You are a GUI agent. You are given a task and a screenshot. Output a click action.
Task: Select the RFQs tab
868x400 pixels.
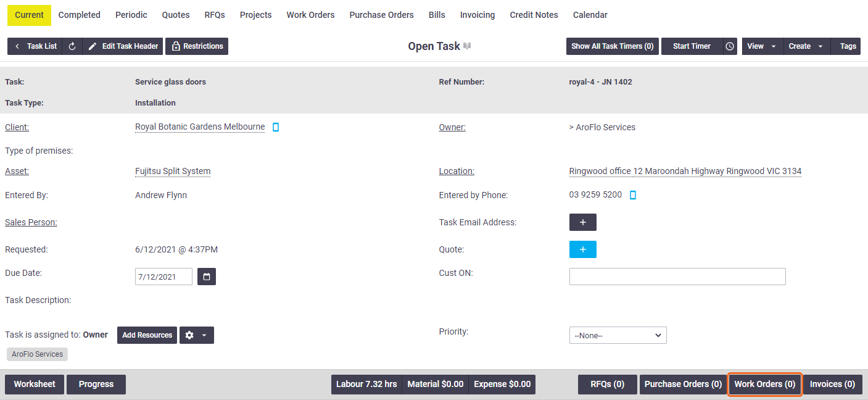(x=215, y=15)
